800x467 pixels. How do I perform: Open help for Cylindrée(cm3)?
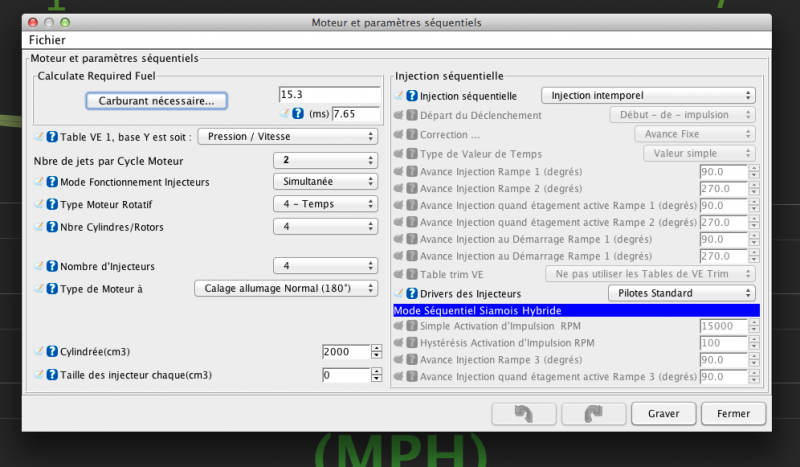[x=52, y=351]
